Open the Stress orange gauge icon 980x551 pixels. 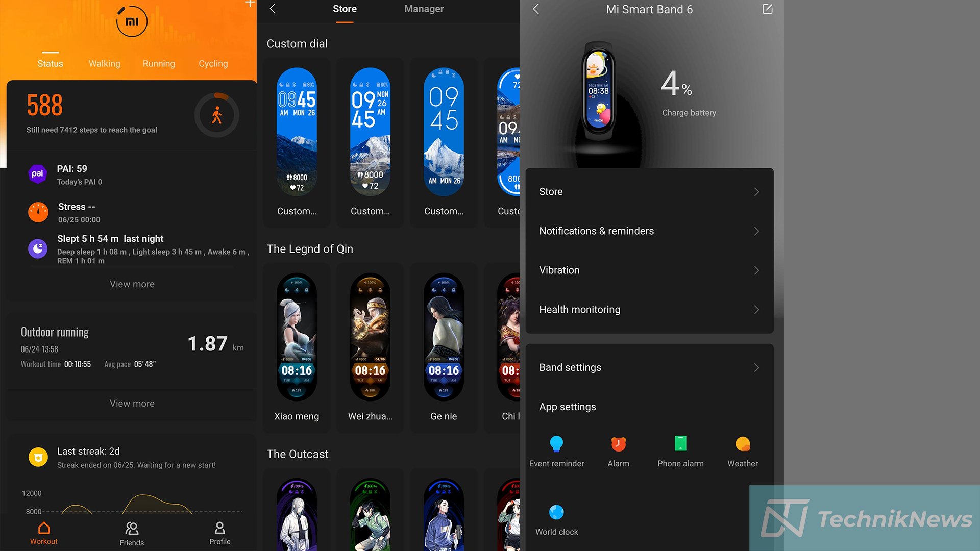click(x=38, y=212)
